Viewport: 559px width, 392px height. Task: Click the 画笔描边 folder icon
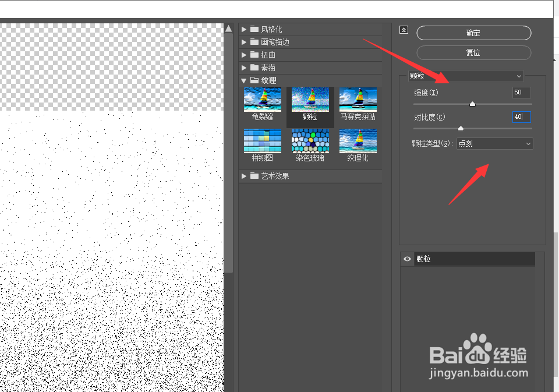tap(254, 42)
